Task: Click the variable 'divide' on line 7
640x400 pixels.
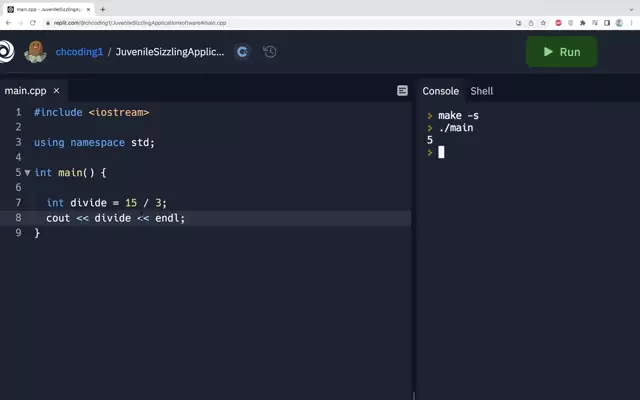Action: (89, 203)
